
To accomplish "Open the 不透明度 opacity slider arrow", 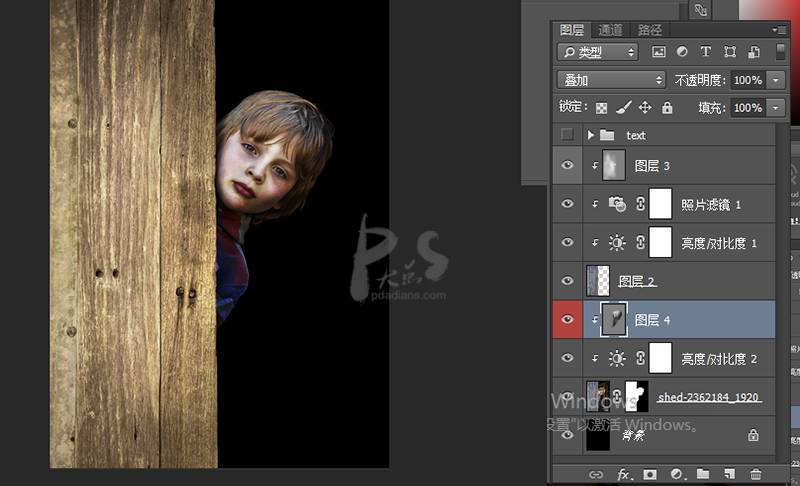I will click(x=776, y=80).
